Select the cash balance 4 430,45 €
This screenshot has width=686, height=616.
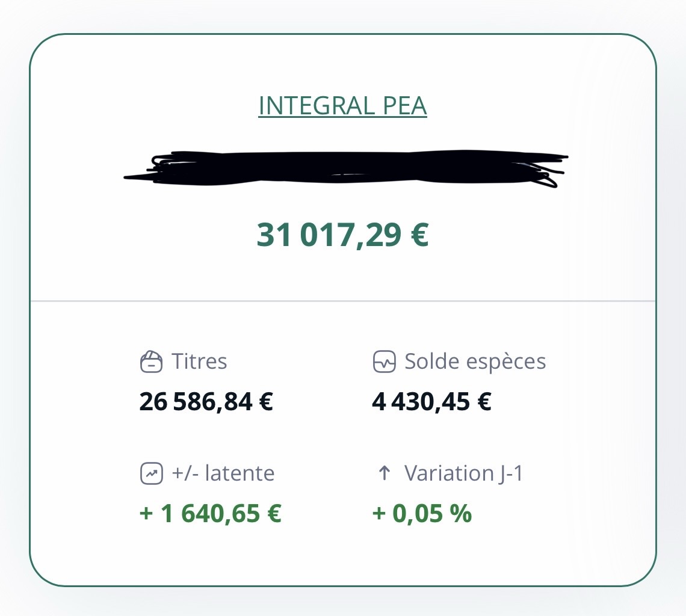pyautogui.click(x=431, y=402)
